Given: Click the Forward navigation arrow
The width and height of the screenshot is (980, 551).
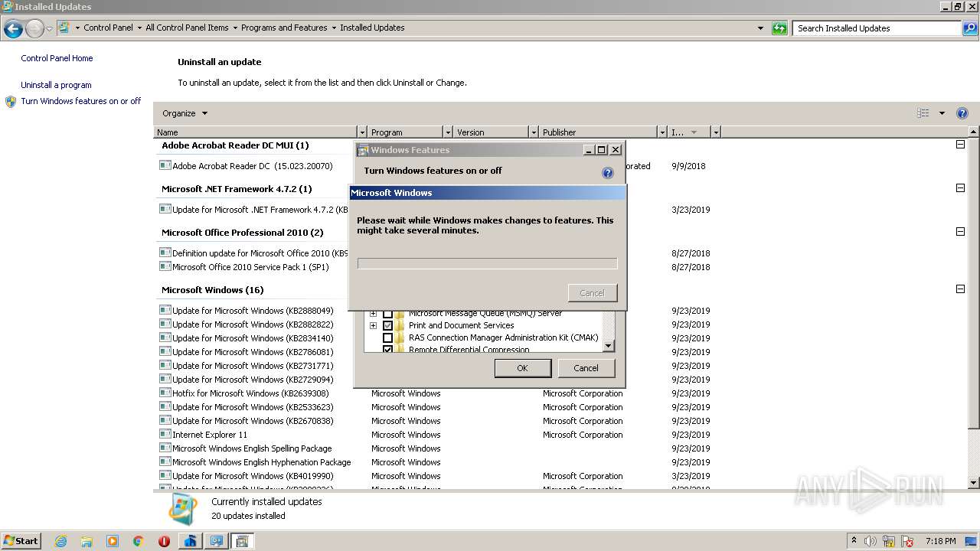Looking at the screenshot, I should pos(34,29).
